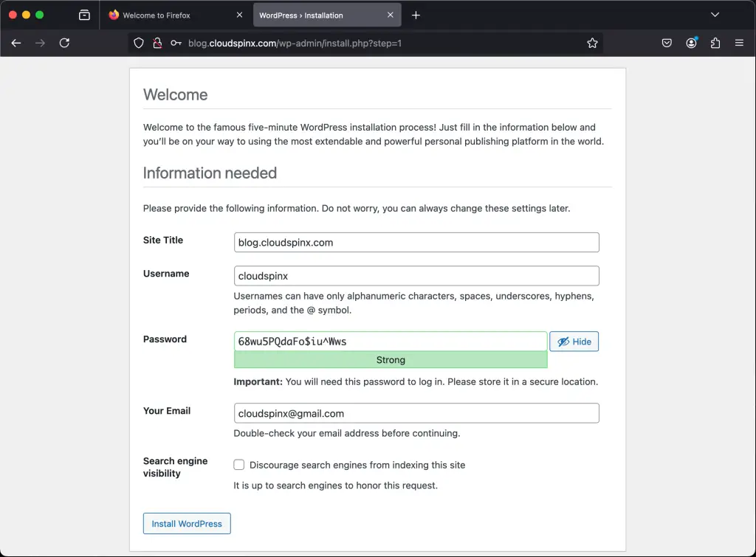The width and height of the screenshot is (756, 557).
Task: Hide the generated password
Action: pos(574,341)
